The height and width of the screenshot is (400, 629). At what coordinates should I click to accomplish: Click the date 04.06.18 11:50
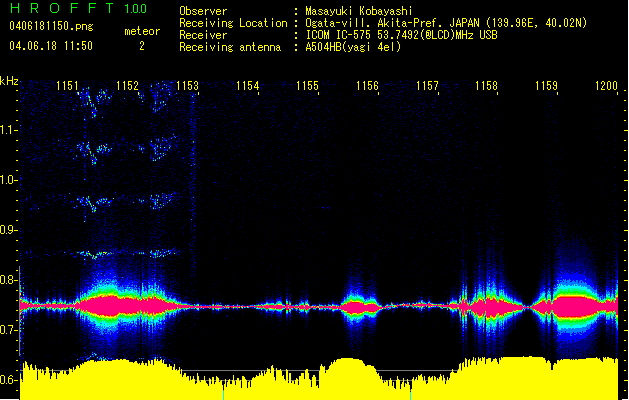click(51, 46)
